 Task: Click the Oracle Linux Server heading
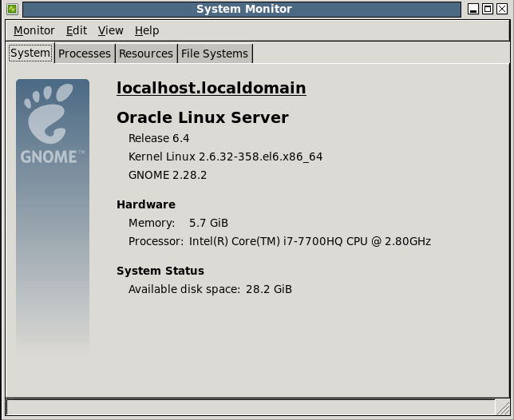(x=203, y=117)
